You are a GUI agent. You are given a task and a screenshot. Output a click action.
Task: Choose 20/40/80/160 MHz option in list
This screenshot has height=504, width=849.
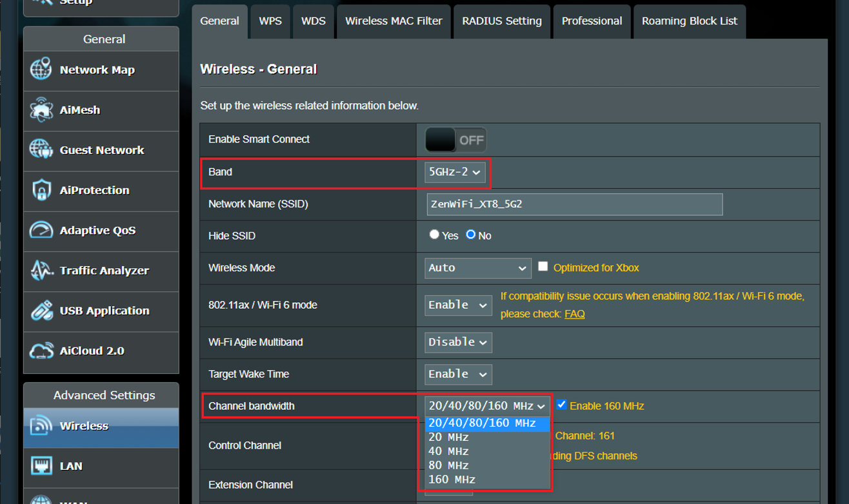(487, 423)
